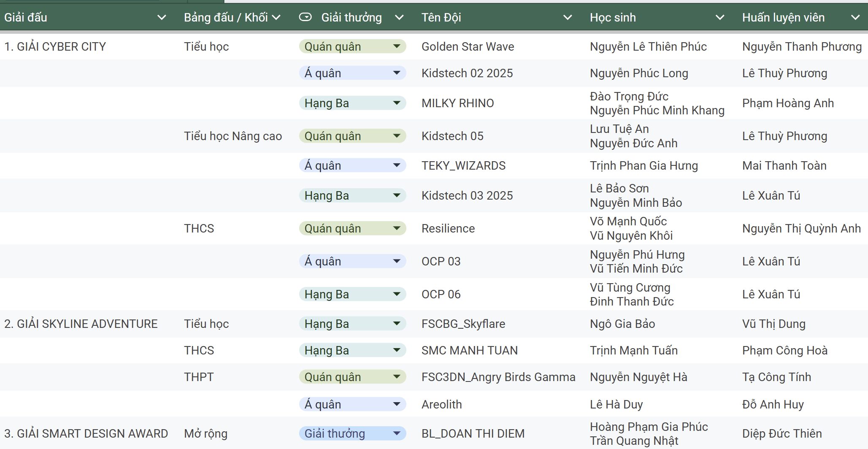The width and height of the screenshot is (868, 449).
Task: Expand the Giải thưởng column header menu
Action: click(x=399, y=18)
